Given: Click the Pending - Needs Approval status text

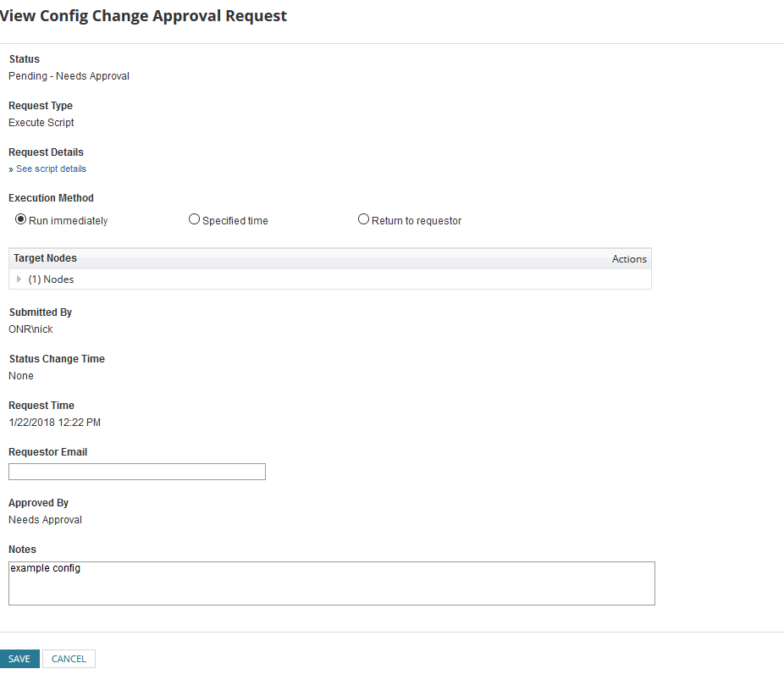Looking at the screenshot, I should [69, 76].
